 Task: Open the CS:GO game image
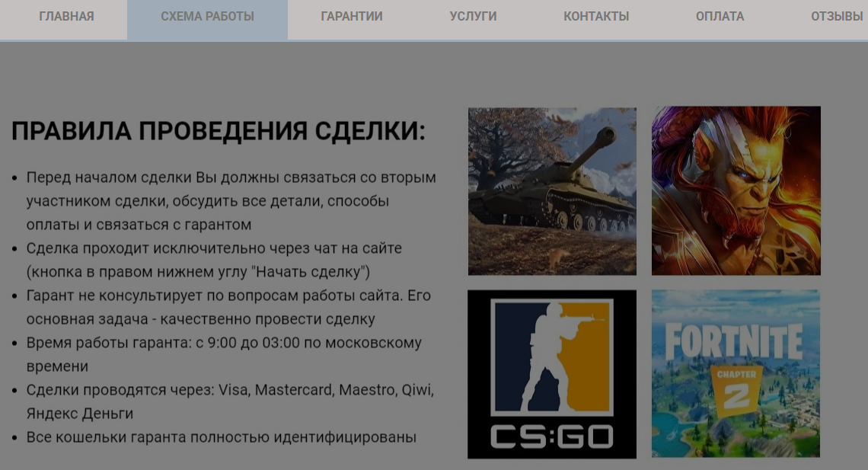551,373
